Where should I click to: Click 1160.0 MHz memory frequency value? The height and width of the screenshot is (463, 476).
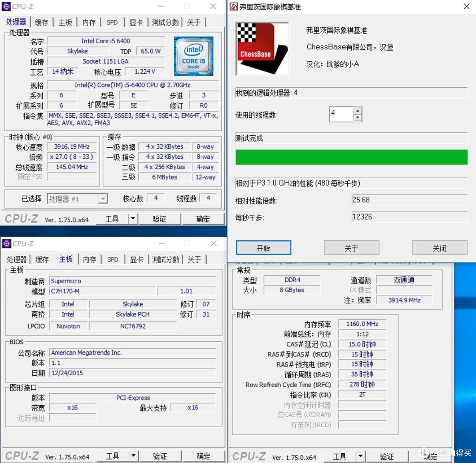coord(362,324)
